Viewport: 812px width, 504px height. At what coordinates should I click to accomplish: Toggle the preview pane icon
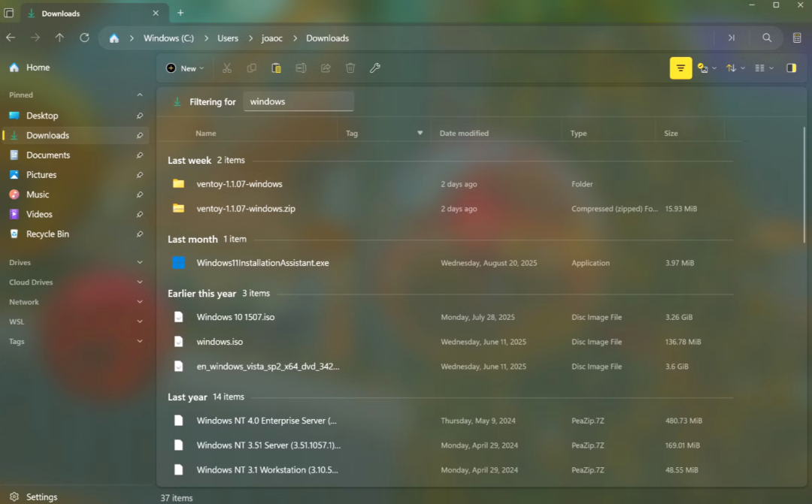[791, 68]
